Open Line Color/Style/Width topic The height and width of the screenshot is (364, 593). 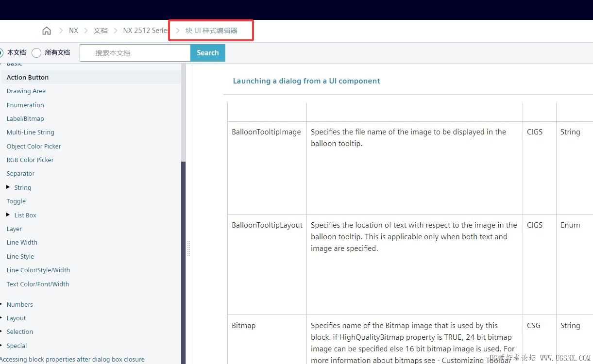tap(38, 270)
